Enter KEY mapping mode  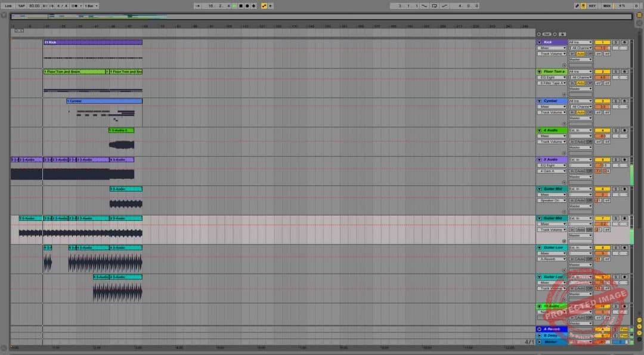pos(593,5)
